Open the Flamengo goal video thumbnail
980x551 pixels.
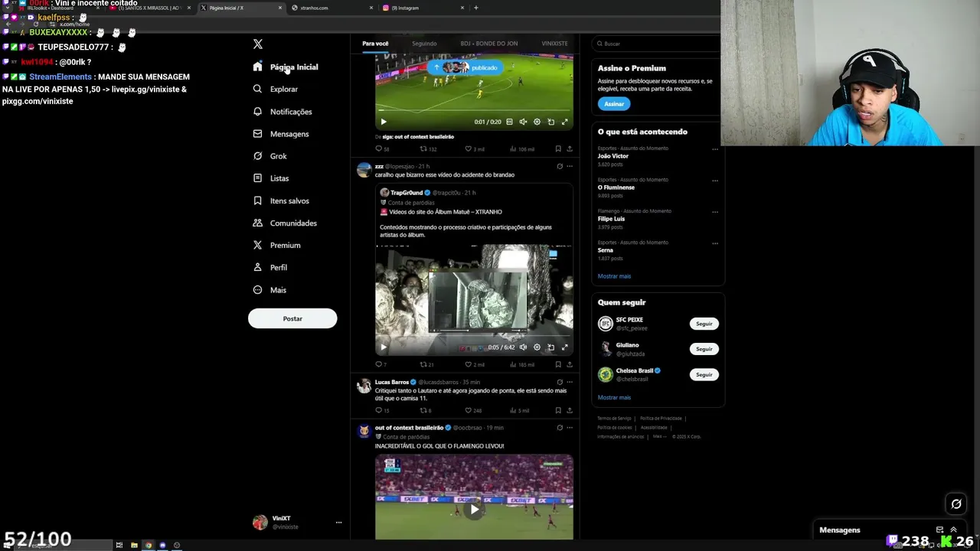click(474, 497)
